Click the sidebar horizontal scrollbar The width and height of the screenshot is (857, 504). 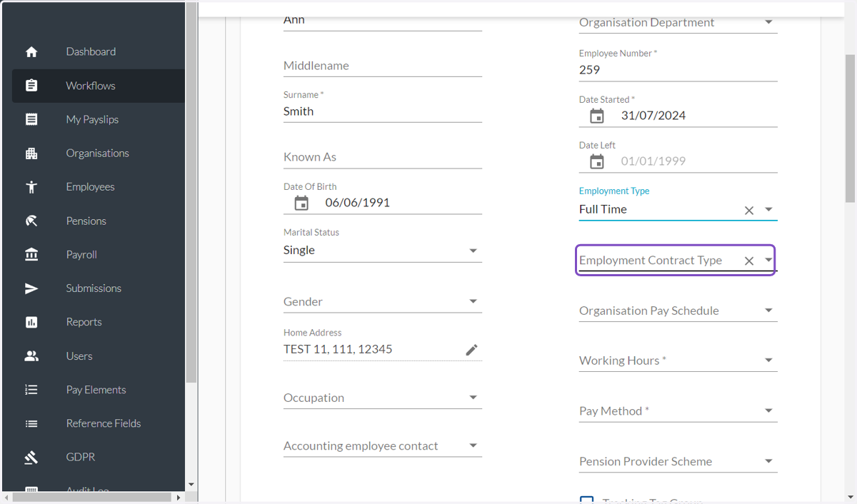click(x=92, y=497)
